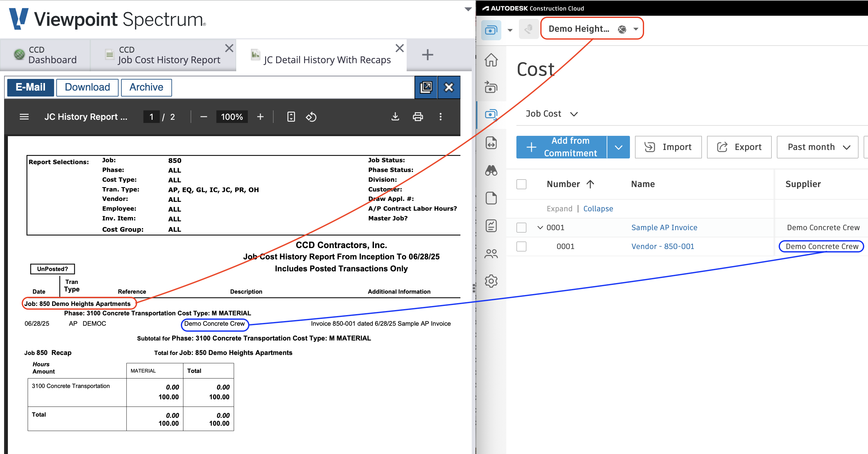Click the project thumbnail icon beside Demo Height
Viewport: 868px width, 454px height.
(528, 29)
